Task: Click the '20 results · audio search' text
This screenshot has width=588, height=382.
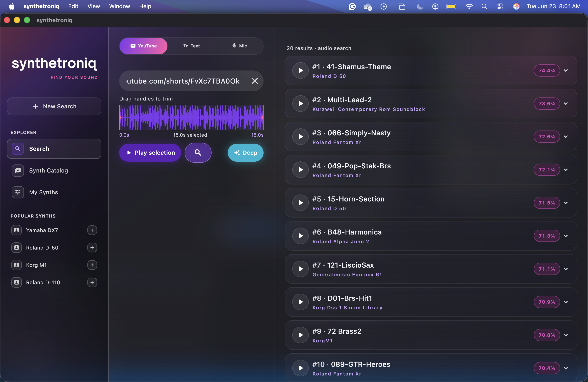Action: coord(319,48)
